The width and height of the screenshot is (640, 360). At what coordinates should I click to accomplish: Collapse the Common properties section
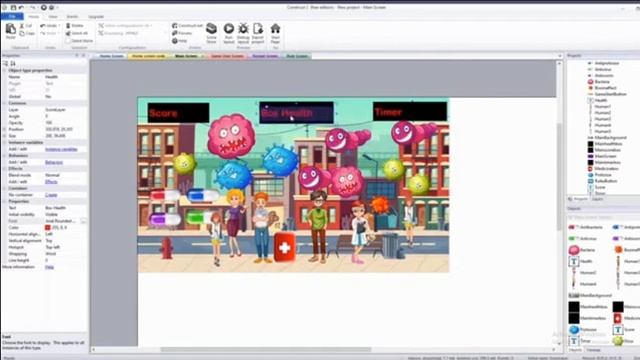(5, 103)
